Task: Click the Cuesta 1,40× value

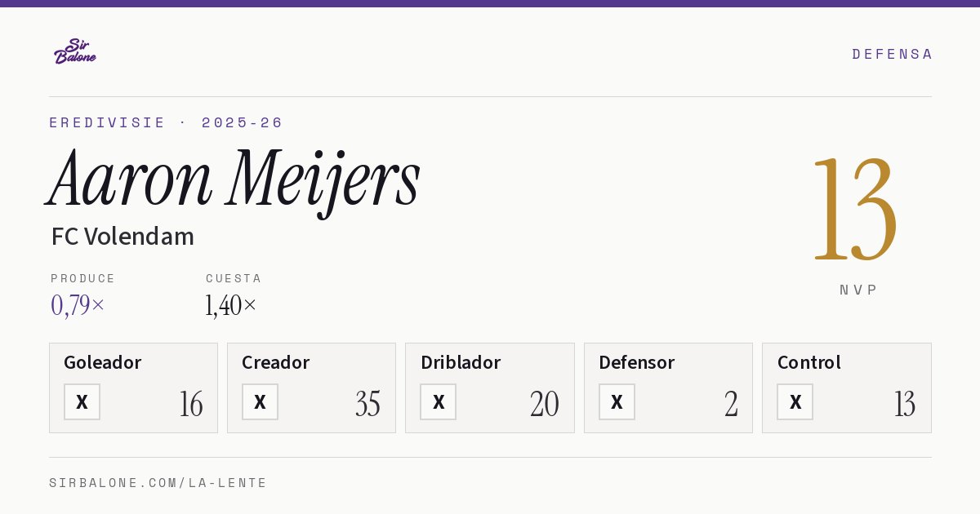Action: click(231, 305)
